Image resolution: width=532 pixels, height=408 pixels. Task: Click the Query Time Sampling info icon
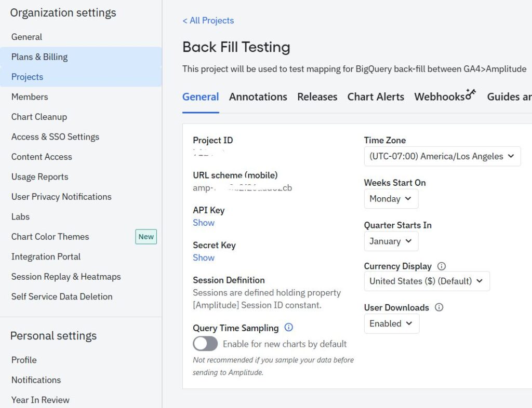[289, 328]
